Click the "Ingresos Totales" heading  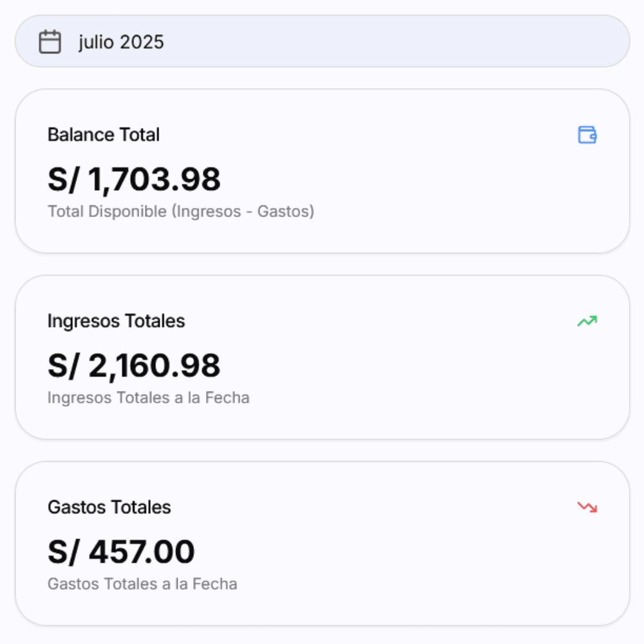(x=116, y=321)
